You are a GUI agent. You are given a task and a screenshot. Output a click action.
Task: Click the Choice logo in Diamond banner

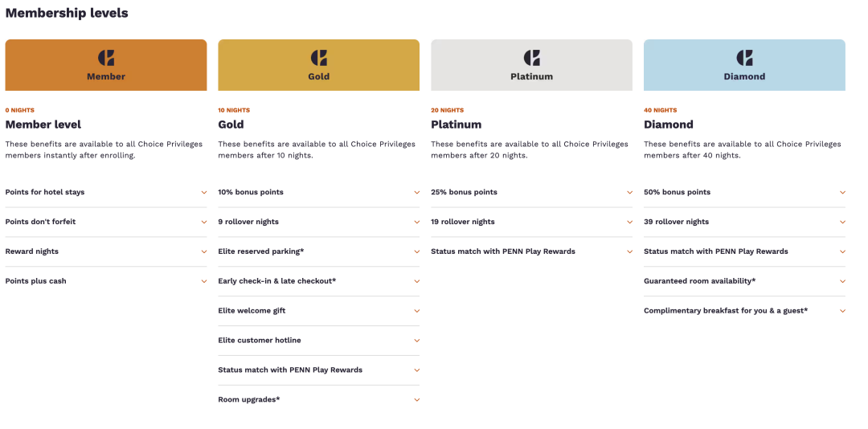[x=745, y=58]
